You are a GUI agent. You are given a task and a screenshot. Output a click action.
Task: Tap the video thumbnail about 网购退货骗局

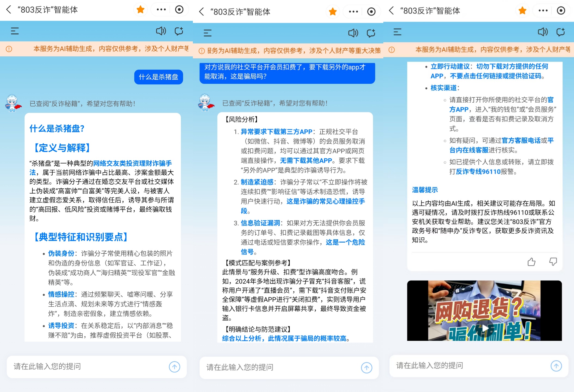485,310
